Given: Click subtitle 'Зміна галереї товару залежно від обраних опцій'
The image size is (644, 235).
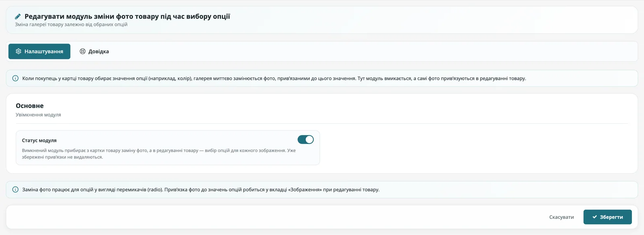Looking at the screenshot, I should pyautogui.click(x=71, y=25).
